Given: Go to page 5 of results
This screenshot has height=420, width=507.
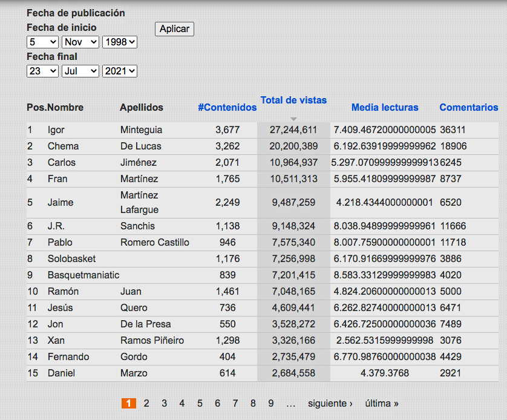Looking at the screenshot, I should 200,403.
